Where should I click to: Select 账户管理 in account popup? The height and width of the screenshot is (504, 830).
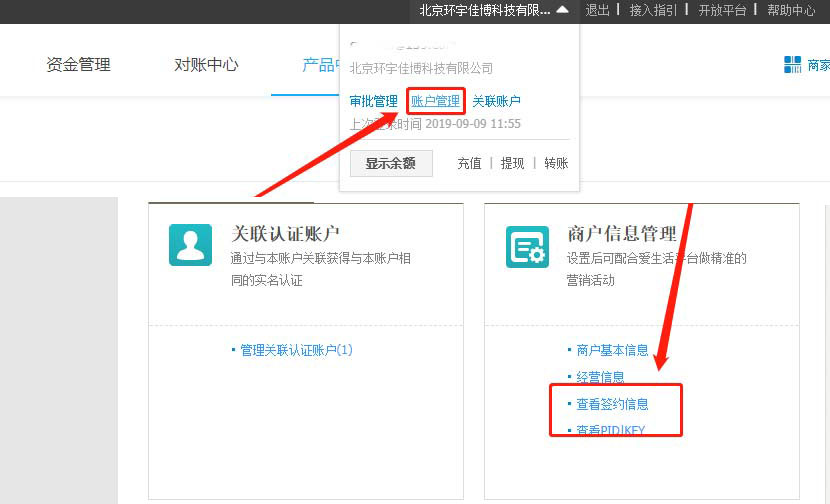[435, 101]
